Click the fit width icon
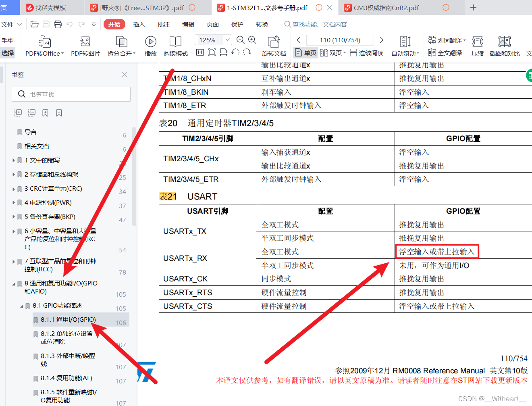Image resolution: width=532 pixels, height=406 pixels. point(224,52)
